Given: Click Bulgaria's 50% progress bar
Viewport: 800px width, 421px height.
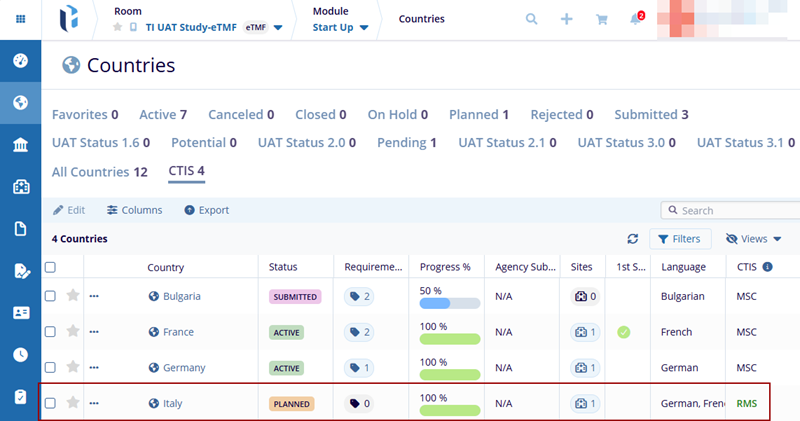Looking at the screenshot, I should (450, 303).
